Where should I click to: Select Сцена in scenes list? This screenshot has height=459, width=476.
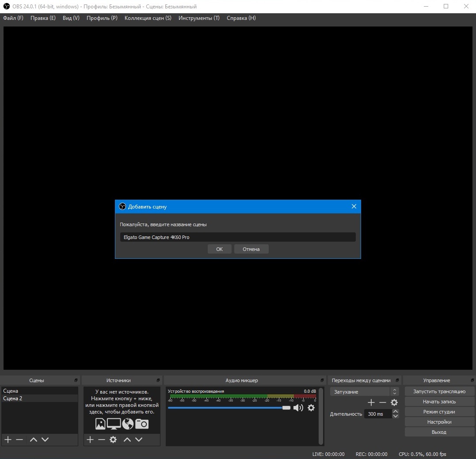39,391
